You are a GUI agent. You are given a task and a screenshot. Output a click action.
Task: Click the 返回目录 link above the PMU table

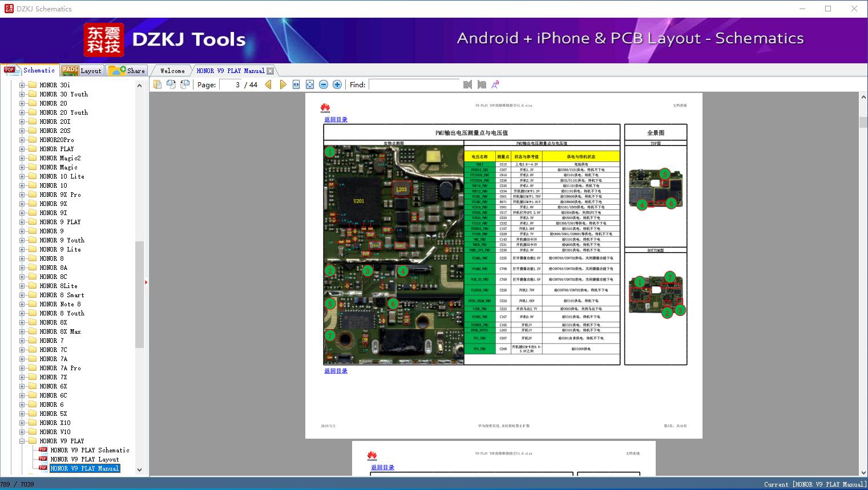pos(336,120)
